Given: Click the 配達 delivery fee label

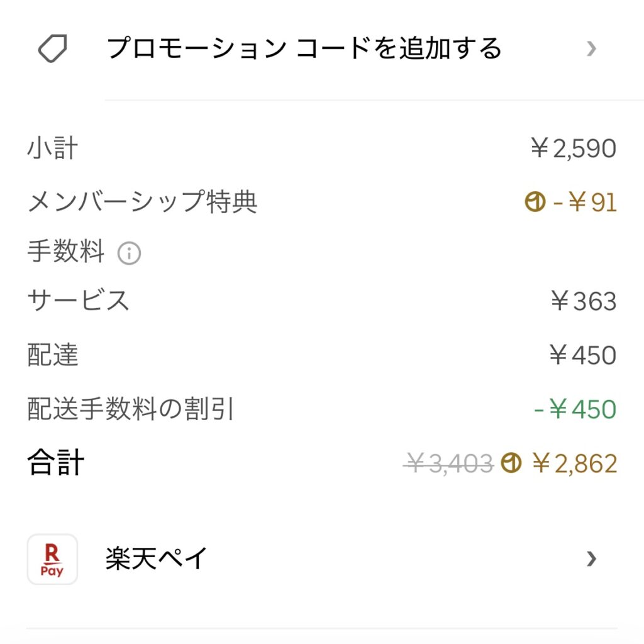Looking at the screenshot, I should coord(53,355).
